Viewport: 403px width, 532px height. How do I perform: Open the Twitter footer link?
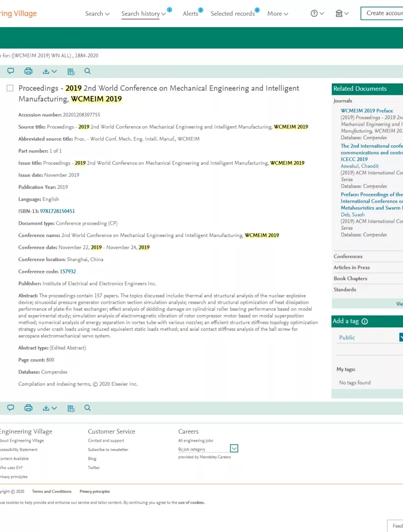coord(94,468)
